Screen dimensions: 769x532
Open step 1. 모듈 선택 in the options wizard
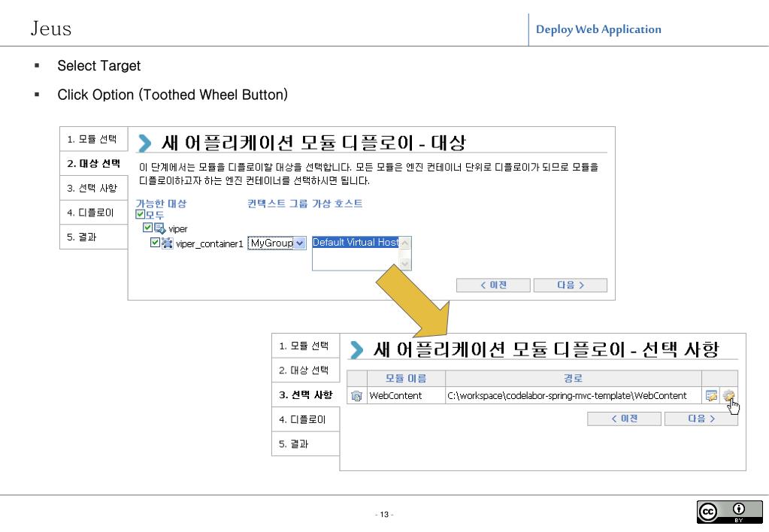(x=305, y=346)
